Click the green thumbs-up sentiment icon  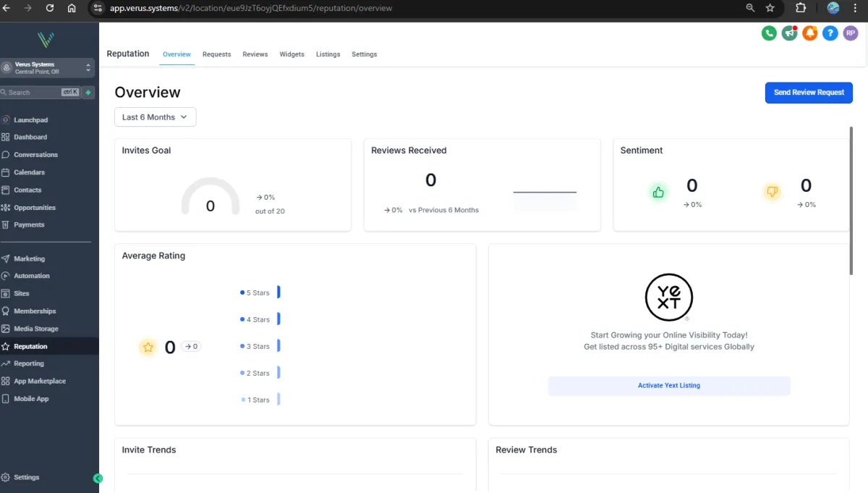point(658,193)
